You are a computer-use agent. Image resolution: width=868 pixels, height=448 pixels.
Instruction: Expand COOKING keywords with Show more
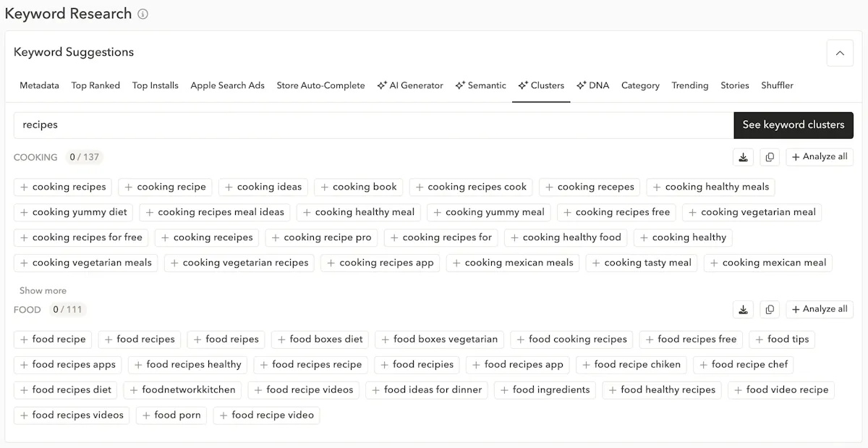click(43, 290)
